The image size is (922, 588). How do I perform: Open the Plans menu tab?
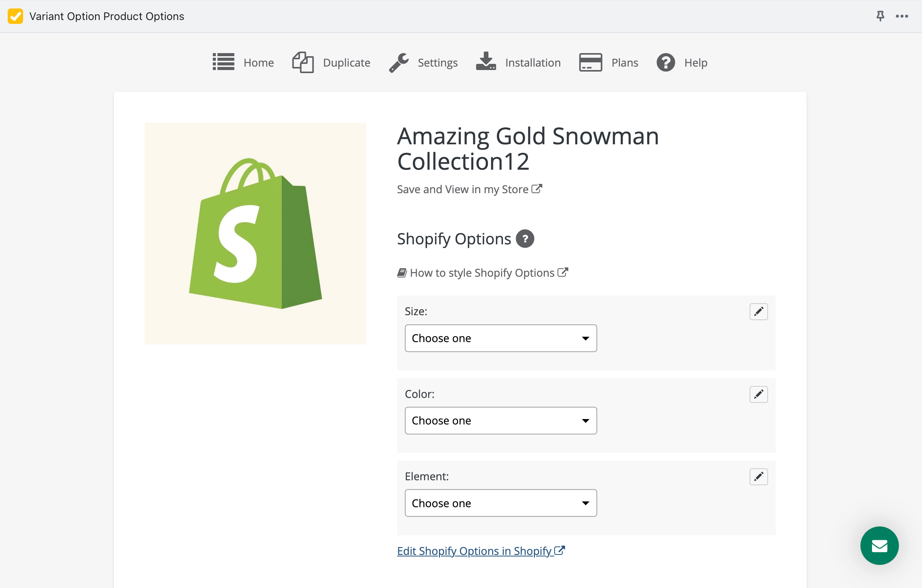[608, 62]
